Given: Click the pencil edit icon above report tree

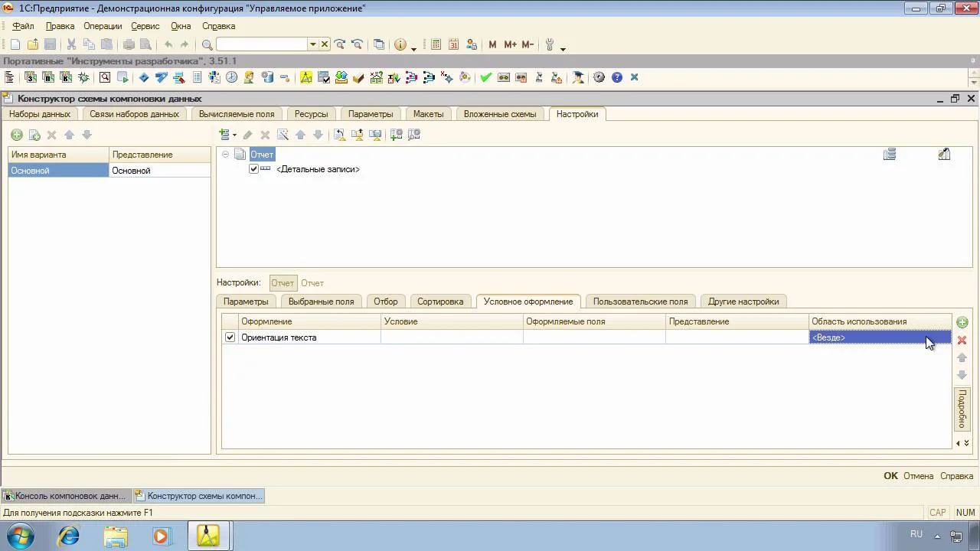Looking at the screenshot, I should coord(247,135).
